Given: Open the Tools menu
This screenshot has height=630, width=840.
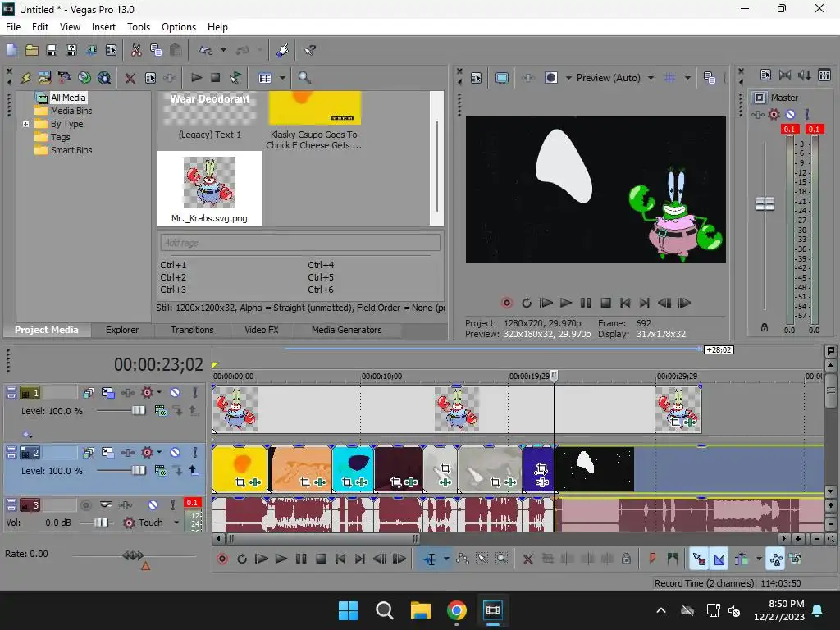Looking at the screenshot, I should pyautogui.click(x=138, y=27).
